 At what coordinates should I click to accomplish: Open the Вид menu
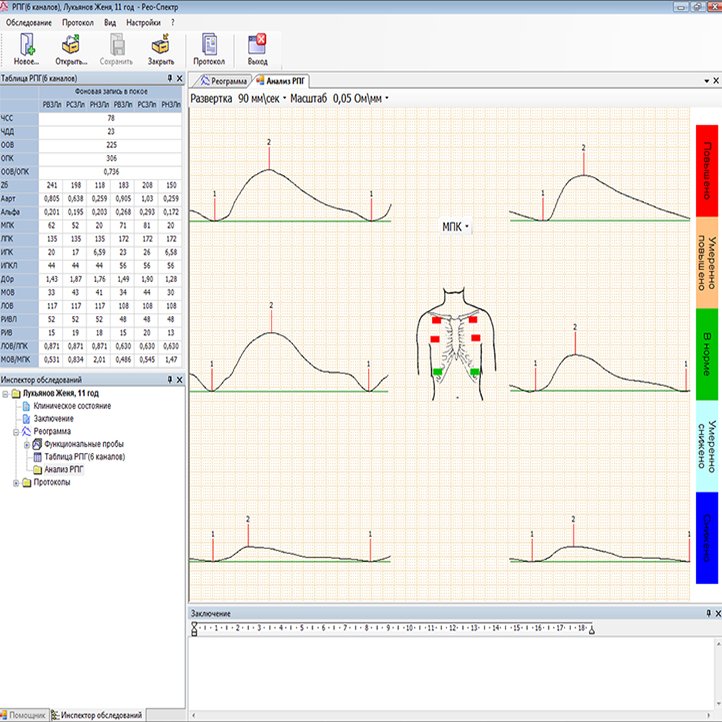tap(110, 23)
